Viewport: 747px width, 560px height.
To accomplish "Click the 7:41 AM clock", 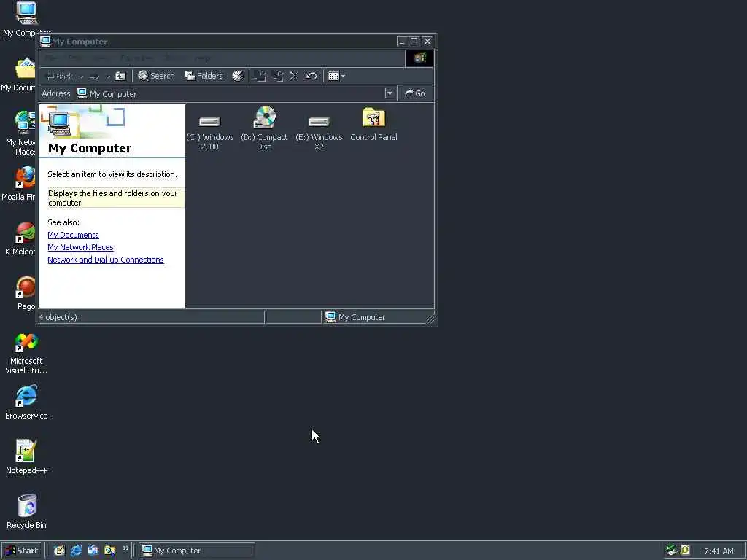I will pyautogui.click(x=719, y=551).
